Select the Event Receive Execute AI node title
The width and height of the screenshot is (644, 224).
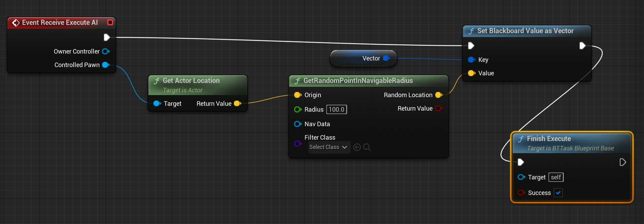click(60, 22)
